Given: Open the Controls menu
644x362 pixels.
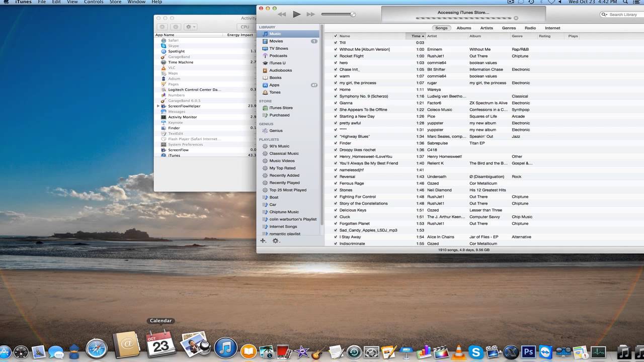Looking at the screenshot, I should tap(94, 3).
